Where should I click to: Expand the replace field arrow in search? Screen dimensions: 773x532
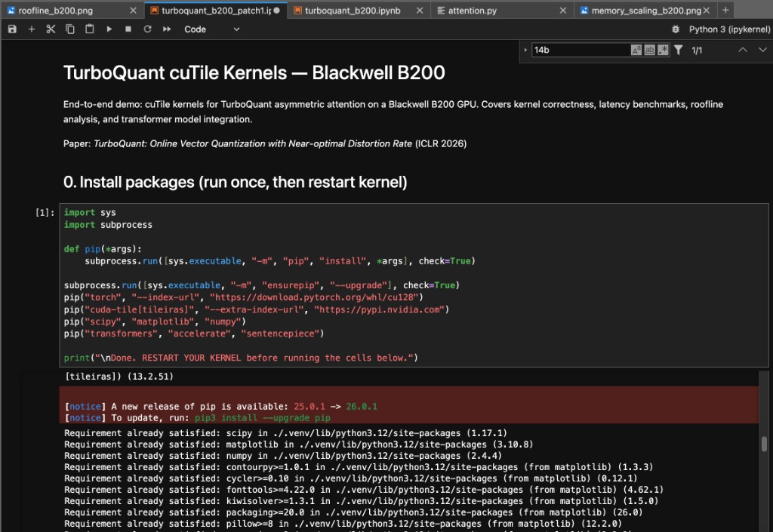click(525, 50)
